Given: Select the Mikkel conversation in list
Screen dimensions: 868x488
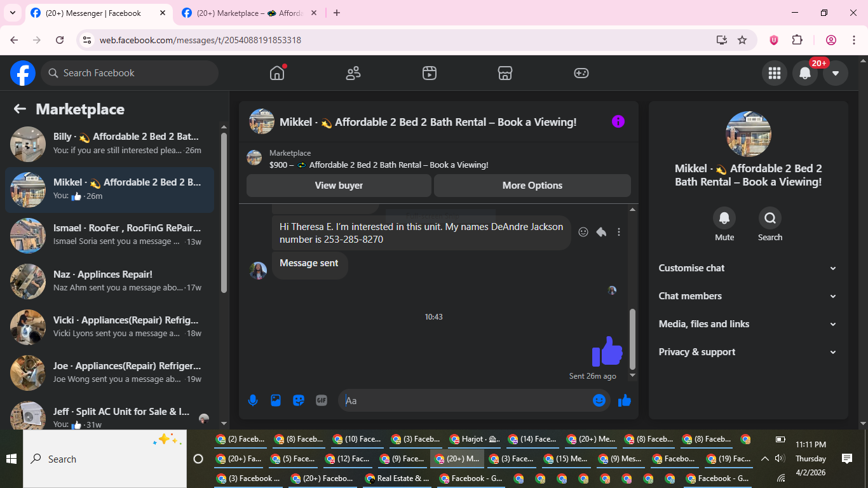Looking at the screenshot, I should [109, 189].
